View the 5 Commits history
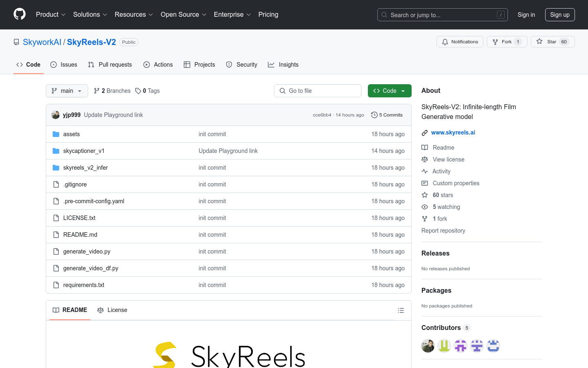 [387, 115]
